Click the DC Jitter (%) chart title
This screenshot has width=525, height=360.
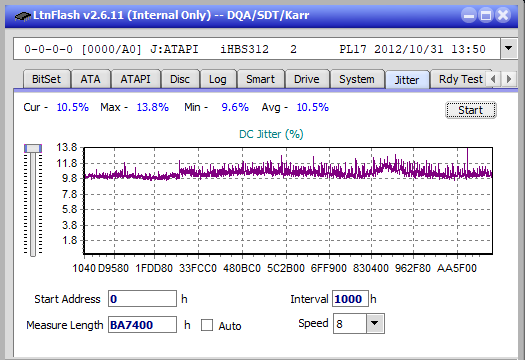tap(271, 134)
